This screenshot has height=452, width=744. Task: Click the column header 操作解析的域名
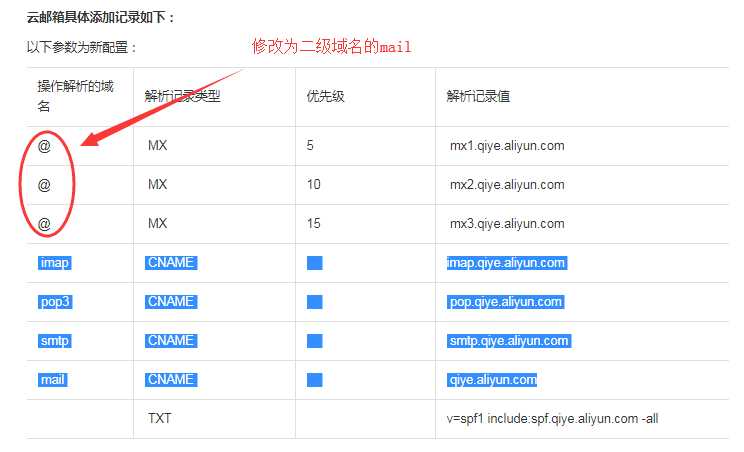(75, 96)
